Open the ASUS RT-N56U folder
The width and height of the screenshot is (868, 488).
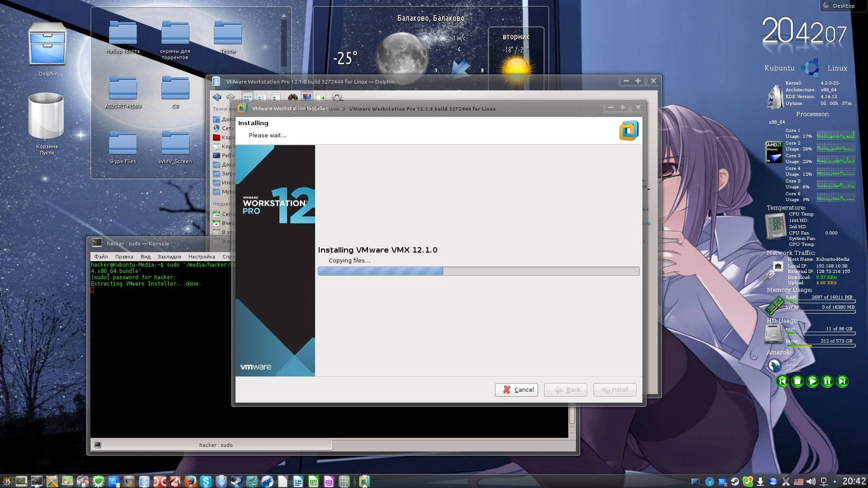pyautogui.click(x=123, y=93)
